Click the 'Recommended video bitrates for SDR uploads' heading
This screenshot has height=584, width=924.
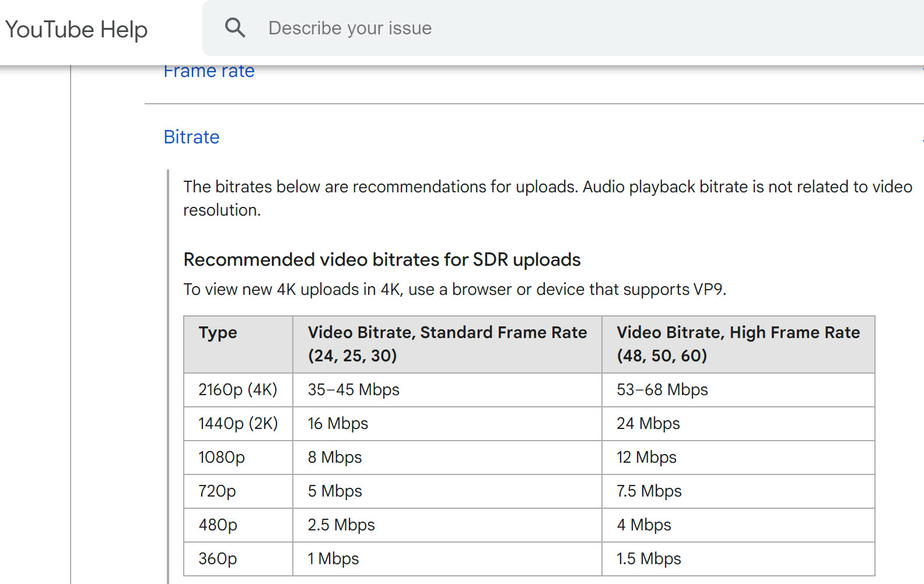pos(381,259)
